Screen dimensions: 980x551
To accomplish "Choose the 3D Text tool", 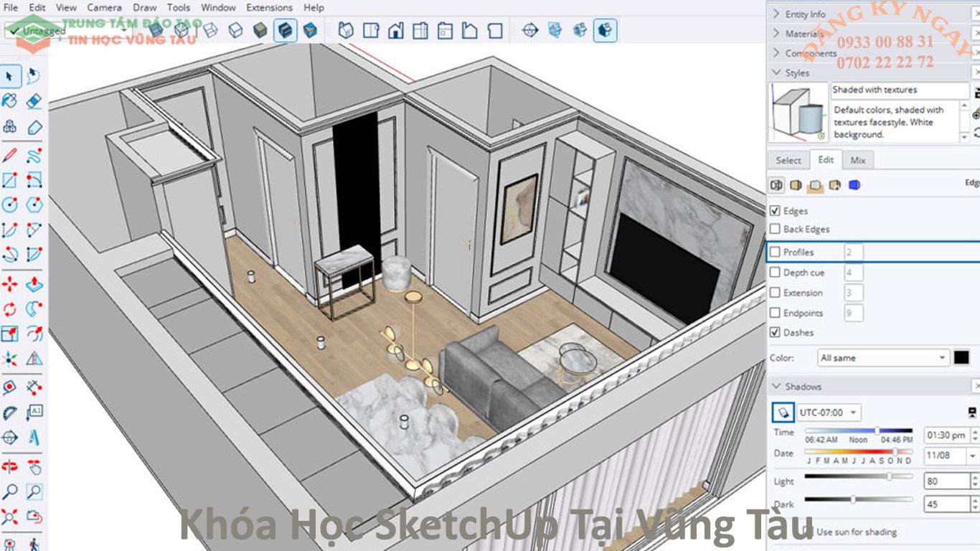I will (x=34, y=437).
